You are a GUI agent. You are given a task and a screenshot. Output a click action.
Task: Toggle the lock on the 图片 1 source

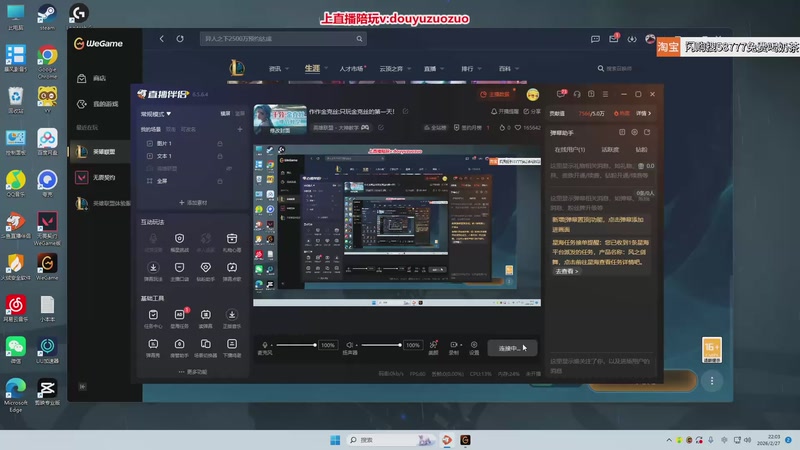220,144
